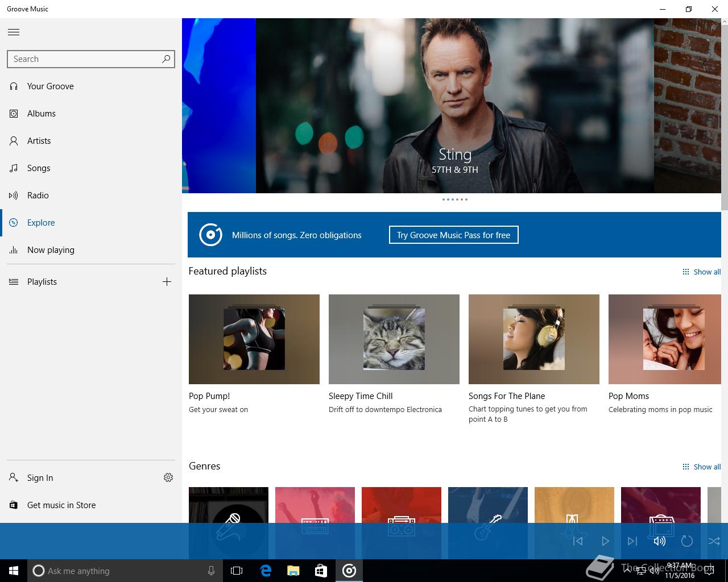Go to previous track
The width and height of the screenshot is (728, 582).
pos(578,541)
